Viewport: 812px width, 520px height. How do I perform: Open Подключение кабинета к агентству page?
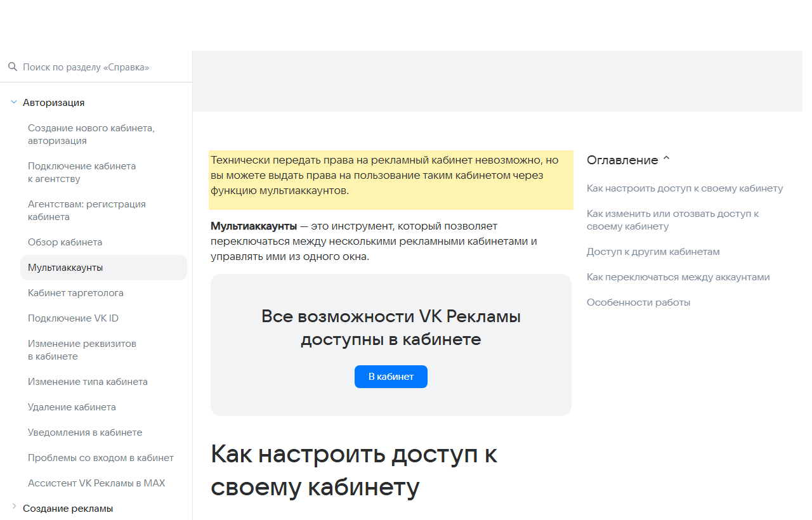tap(82, 172)
